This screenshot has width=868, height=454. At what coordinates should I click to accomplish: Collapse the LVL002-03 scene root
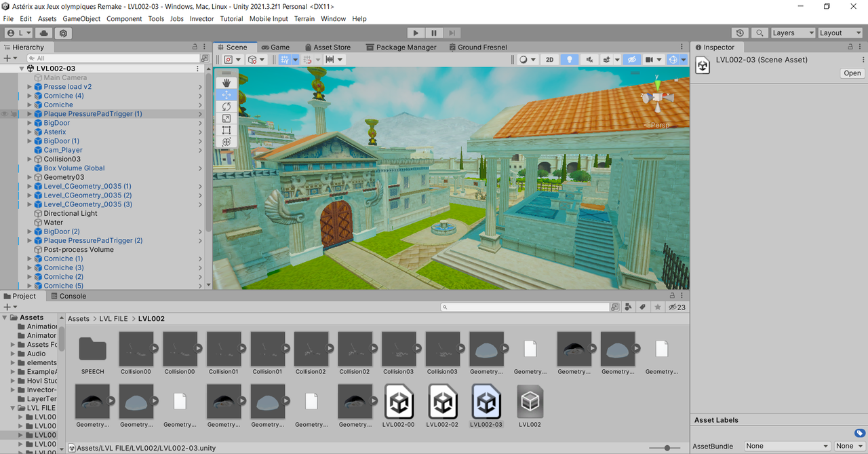click(x=21, y=69)
